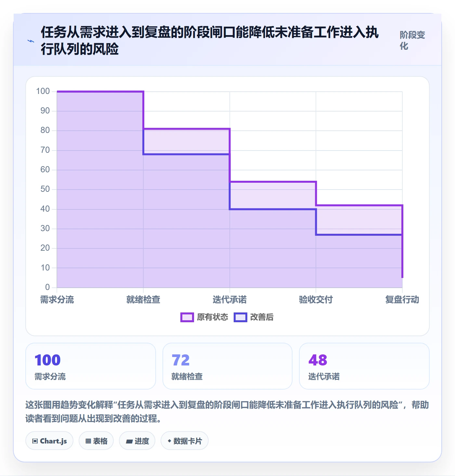Viewport: 455px width, 476px height.
Task: Open the 72 就绪检查 data card
Action: click(x=227, y=366)
